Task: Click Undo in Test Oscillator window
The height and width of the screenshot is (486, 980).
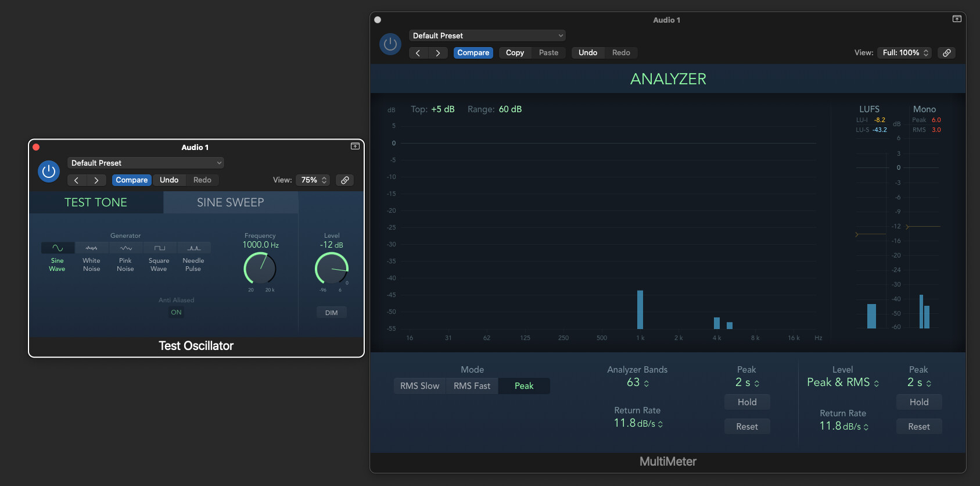Action: (x=169, y=180)
